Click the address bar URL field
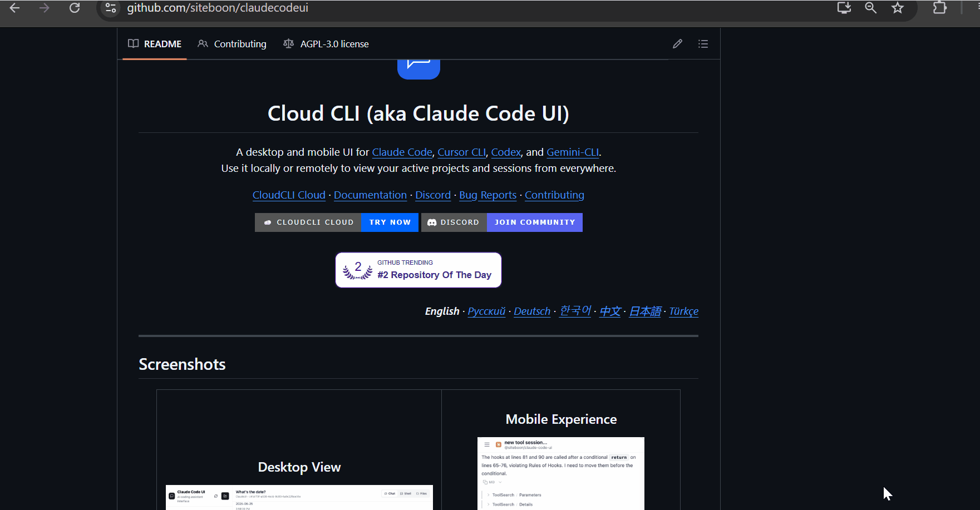Image resolution: width=980 pixels, height=510 pixels. (218, 8)
